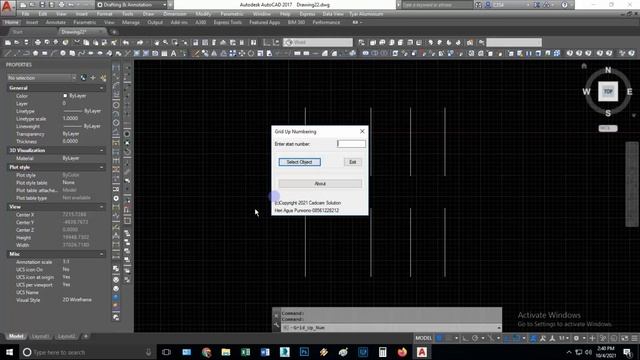Image resolution: width=640 pixels, height=360 pixels.
Task: Collapse the General section in Properties
Action: tap(102, 88)
